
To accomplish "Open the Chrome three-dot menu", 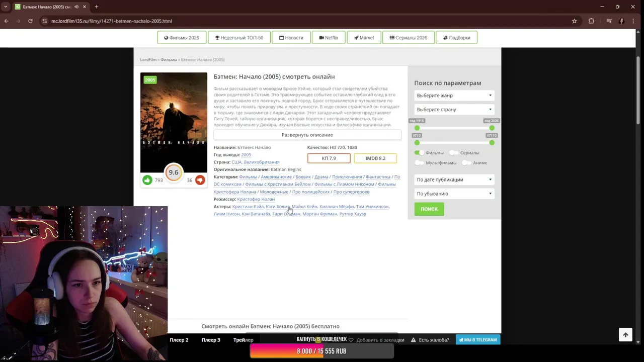I will click(x=634, y=21).
